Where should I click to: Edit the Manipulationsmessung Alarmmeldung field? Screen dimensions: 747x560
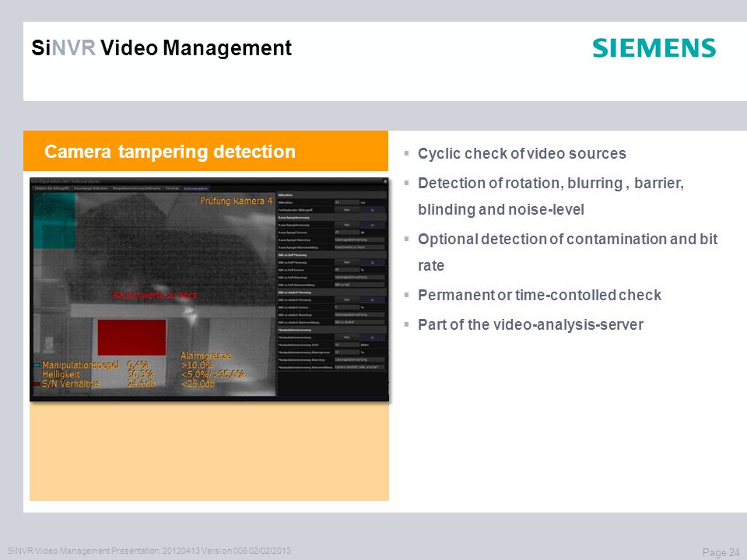point(359,367)
